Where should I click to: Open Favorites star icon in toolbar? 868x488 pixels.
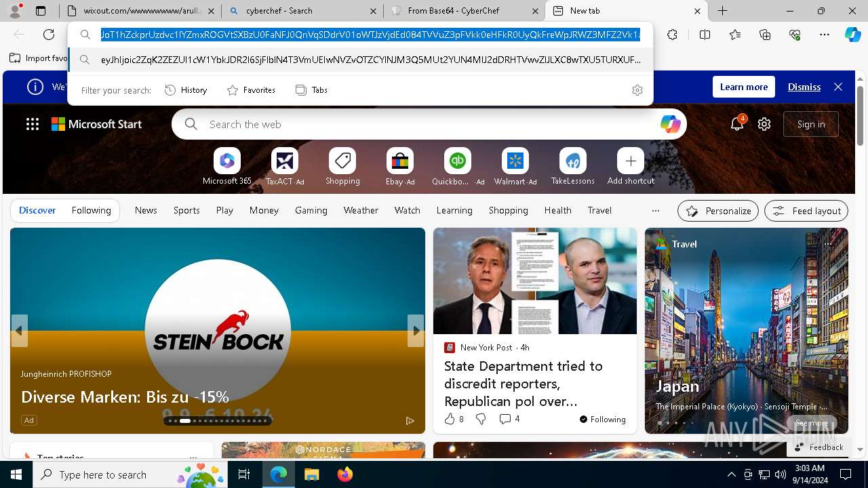(x=735, y=35)
